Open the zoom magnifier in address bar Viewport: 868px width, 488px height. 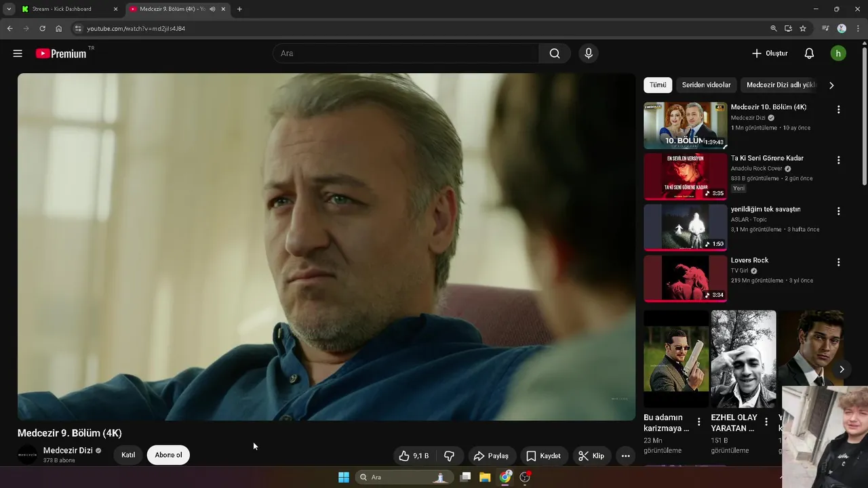click(774, 28)
